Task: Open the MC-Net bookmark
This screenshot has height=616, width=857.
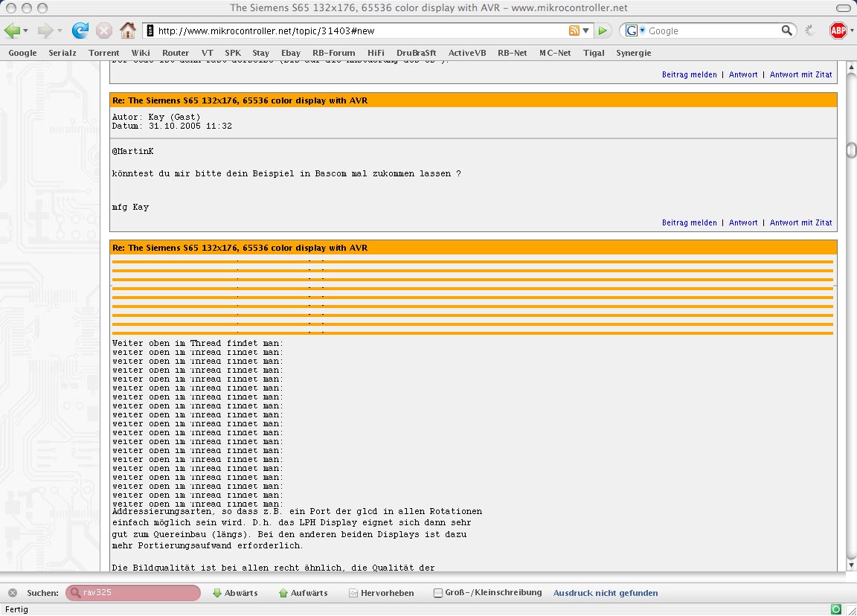Action: (x=555, y=53)
